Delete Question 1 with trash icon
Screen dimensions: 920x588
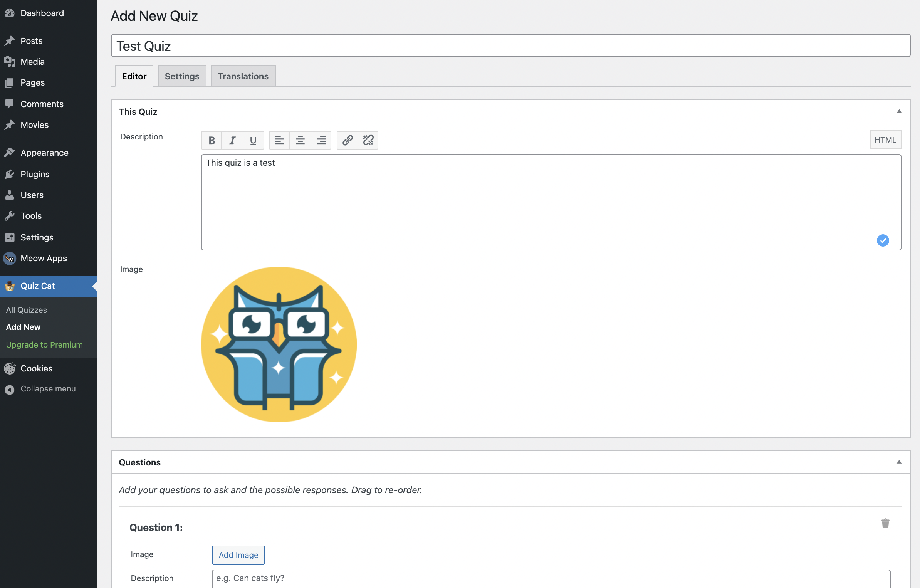(885, 523)
